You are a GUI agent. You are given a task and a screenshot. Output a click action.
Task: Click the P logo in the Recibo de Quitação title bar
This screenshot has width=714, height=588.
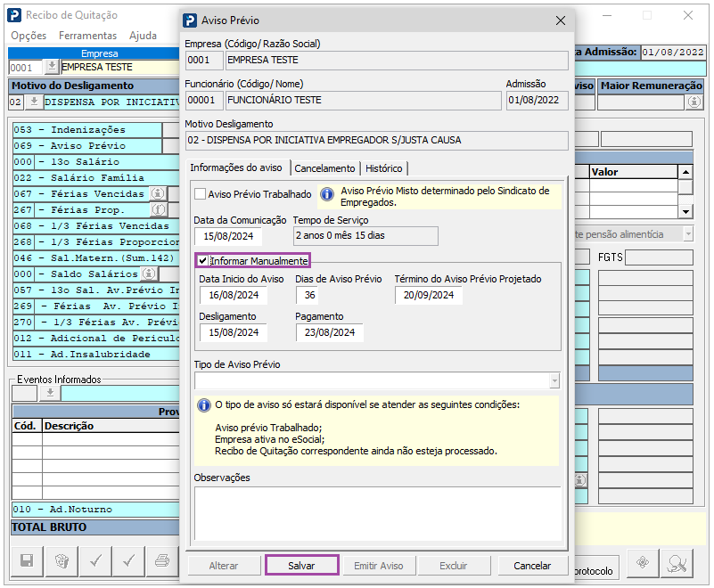coord(14,15)
